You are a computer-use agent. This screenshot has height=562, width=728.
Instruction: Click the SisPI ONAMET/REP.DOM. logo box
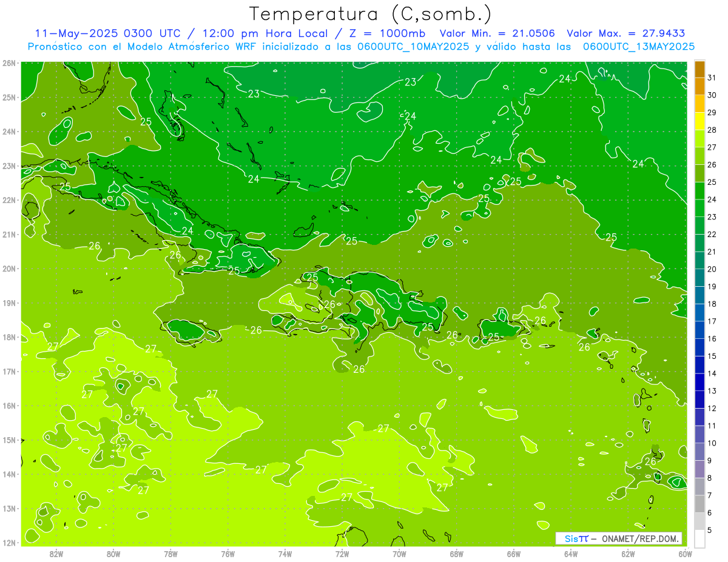tap(619, 538)
